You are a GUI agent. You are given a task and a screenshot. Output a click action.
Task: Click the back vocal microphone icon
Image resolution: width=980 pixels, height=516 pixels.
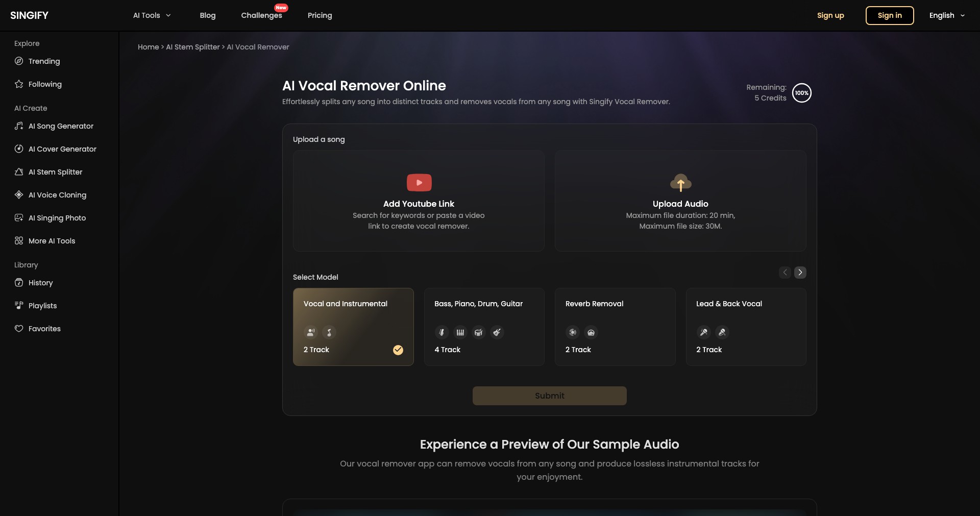tap(722, 333)
